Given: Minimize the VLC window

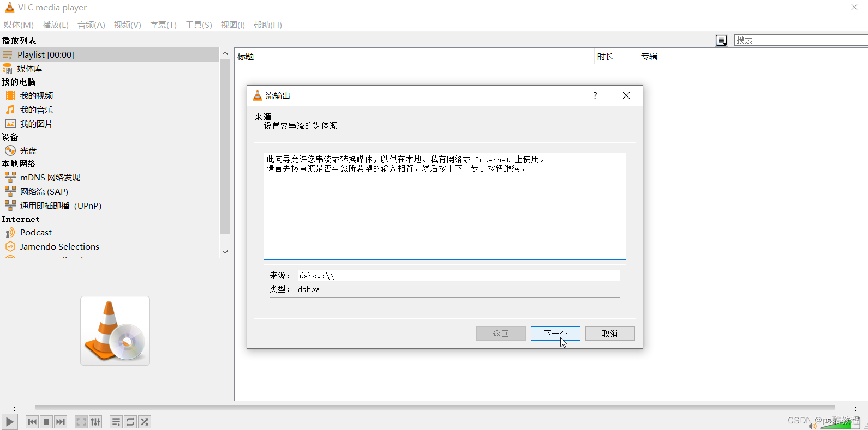Looking at the screenshot, I should pyautogui.click(x=791, y=7).
